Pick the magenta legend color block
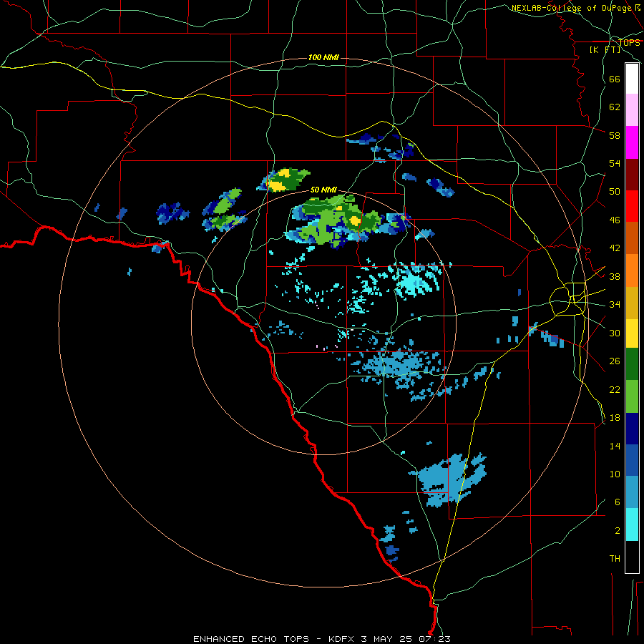Image resolution: width=644 pixels, height=644 pixels. coord(632,142)
